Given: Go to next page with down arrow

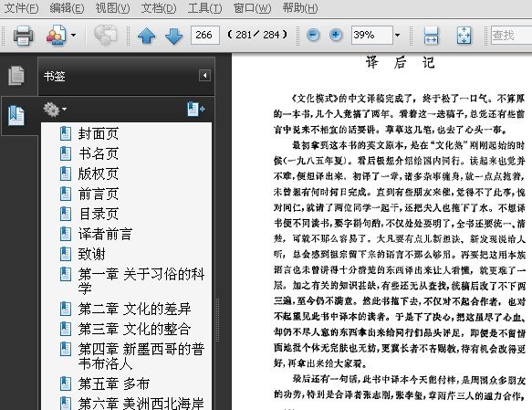Looking at the screenshot, I should coord(173,36).
